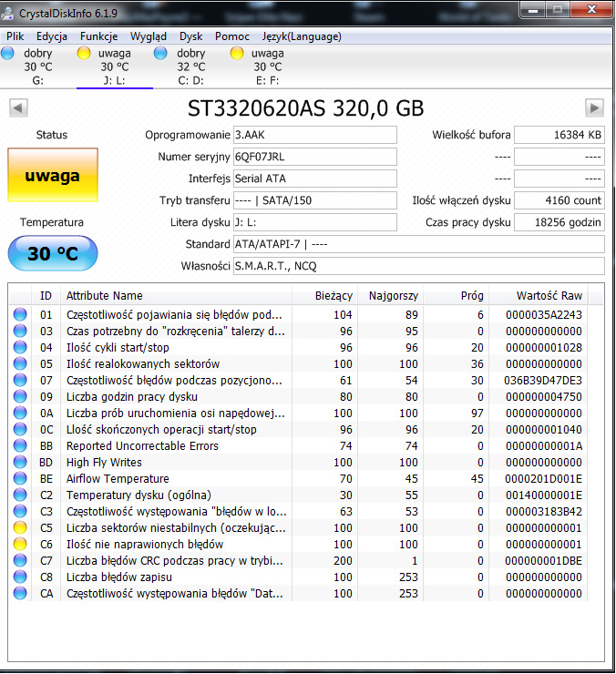The image size is (616, 674).
Task: Click the ID column header
Action: (x=46, y=296)
